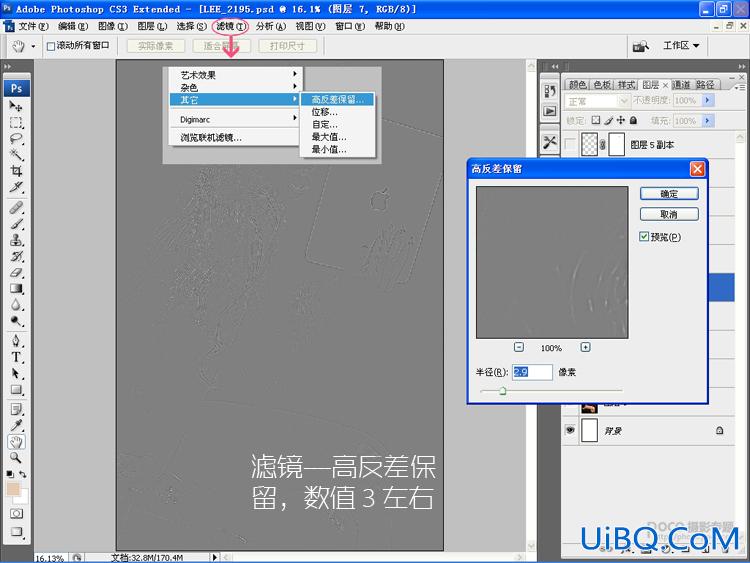Toggle Quick Mask mode icon

(x=16, y=514)
